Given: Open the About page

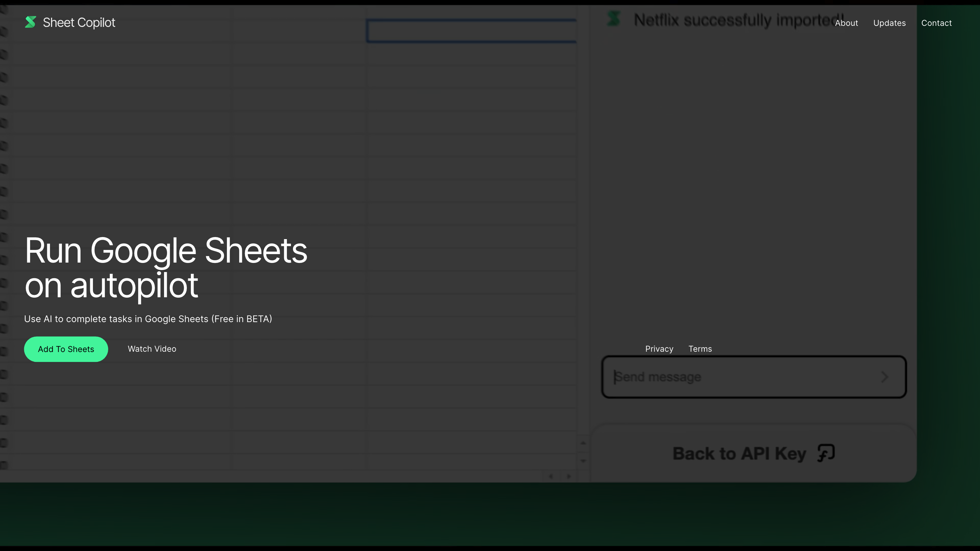Looking at the screenshot, I should point(847,23).
